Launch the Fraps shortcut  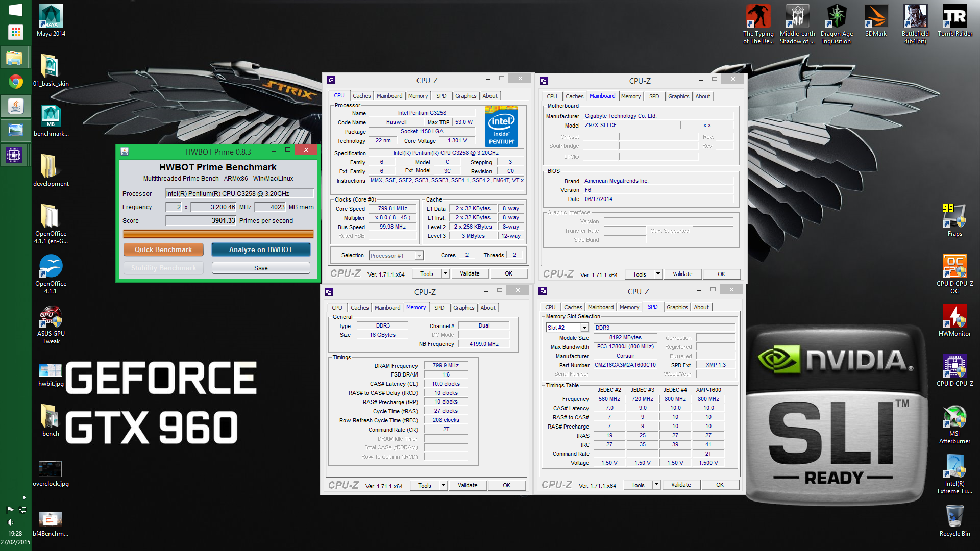[x=954, y=220]
